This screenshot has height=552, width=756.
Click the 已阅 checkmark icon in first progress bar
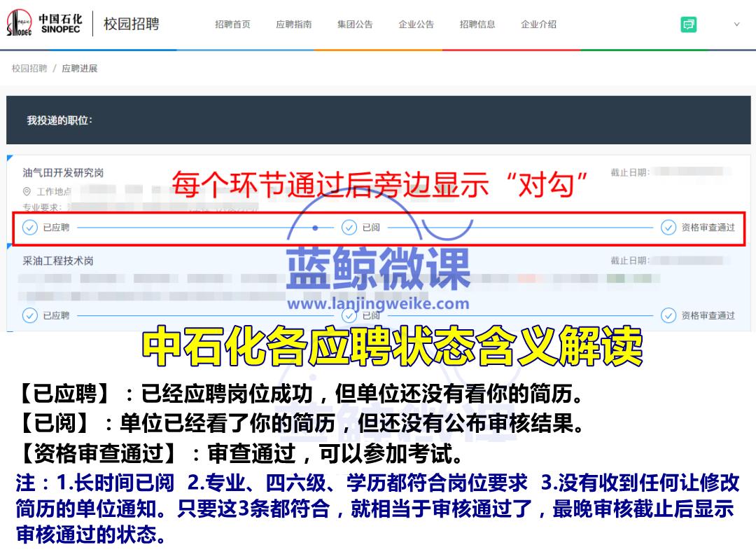(x=348, y=228)
